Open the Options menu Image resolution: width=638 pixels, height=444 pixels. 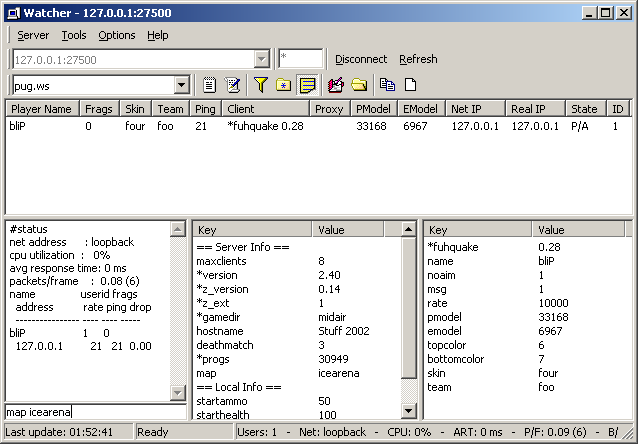coord(117,35)
